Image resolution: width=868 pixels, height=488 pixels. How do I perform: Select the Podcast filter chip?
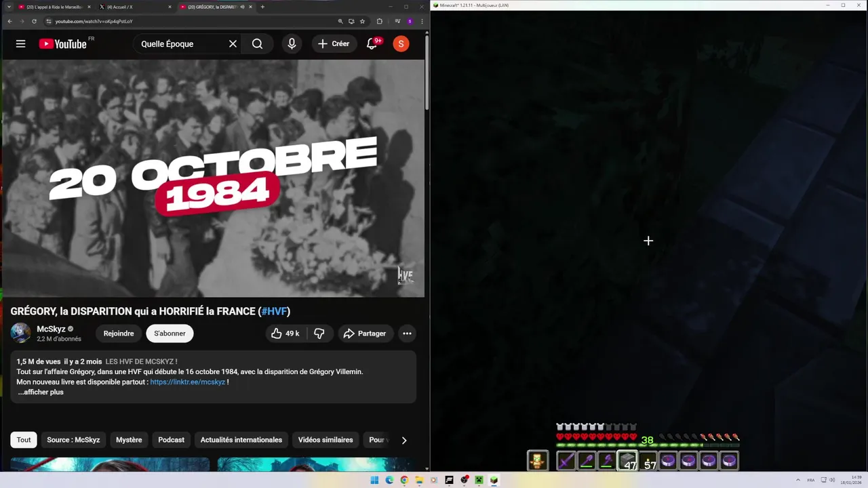point(171,440)
